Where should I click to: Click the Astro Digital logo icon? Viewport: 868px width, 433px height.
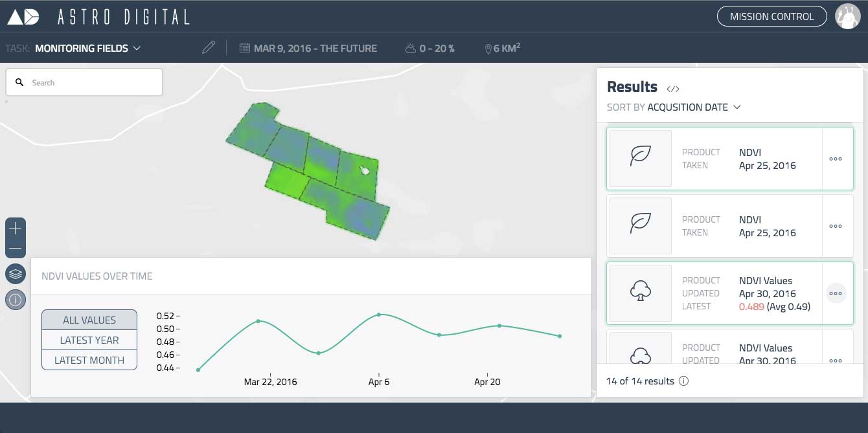23,17
